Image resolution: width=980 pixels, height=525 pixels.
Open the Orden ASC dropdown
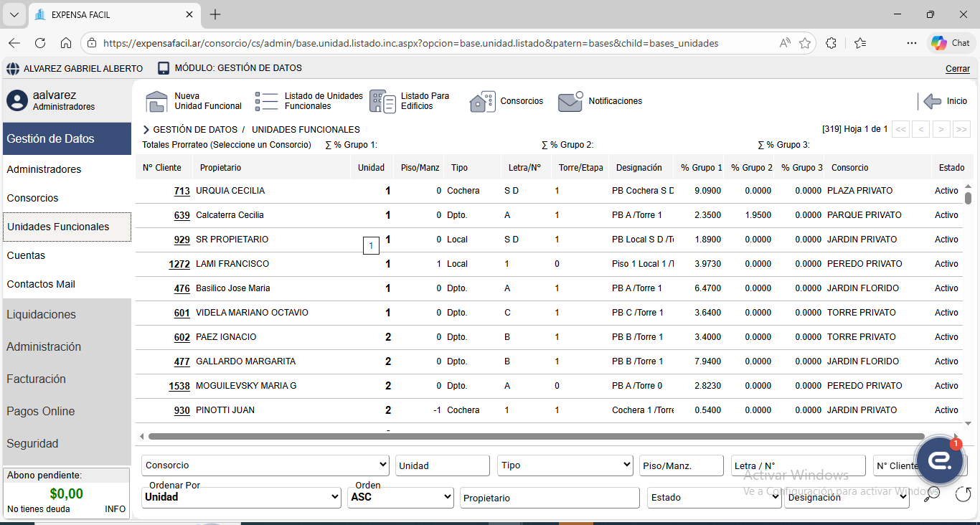click(400, 497)
